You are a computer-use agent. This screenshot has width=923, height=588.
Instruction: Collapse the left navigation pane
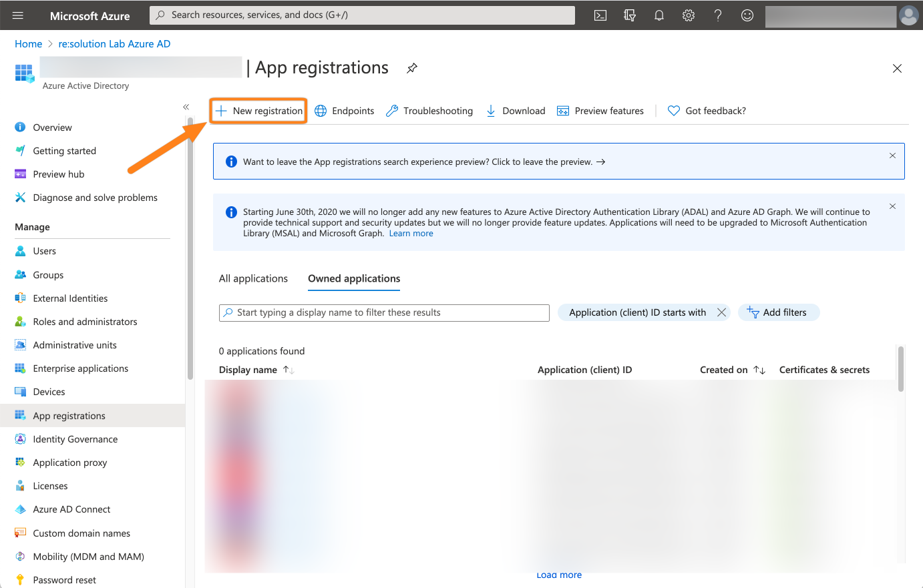pos(186,107)
